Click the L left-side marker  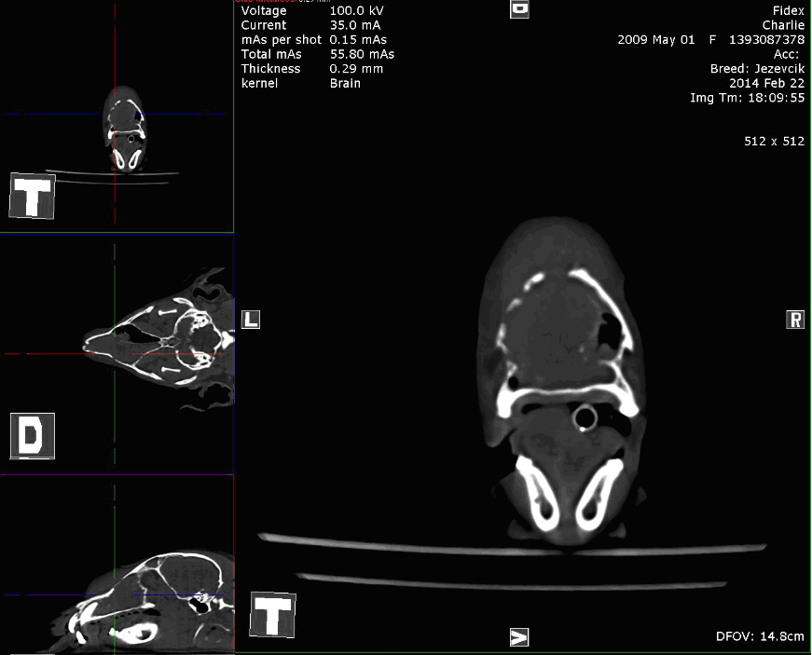[x=251, y=320]
